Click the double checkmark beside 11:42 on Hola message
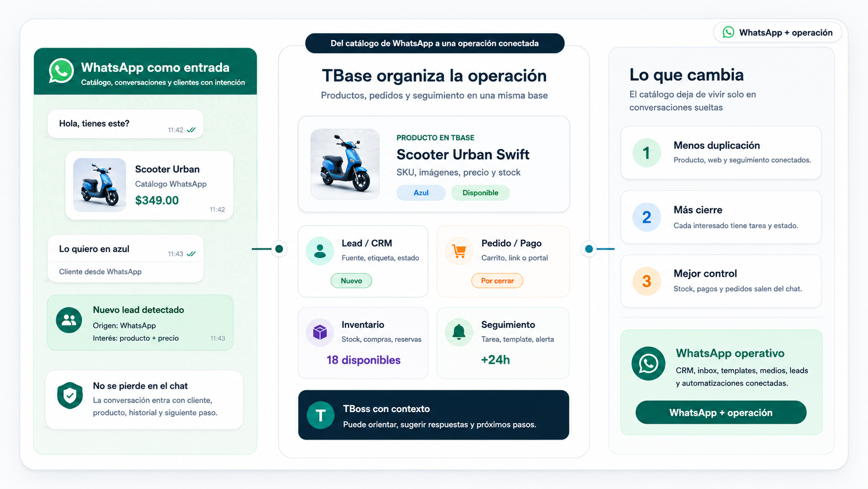The height and width of the screenshot is (489, 868). coord(191,130)
